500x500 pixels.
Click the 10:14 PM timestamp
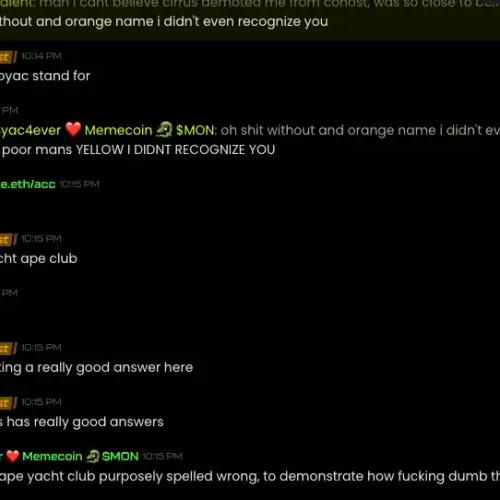[x=41, y=56]
